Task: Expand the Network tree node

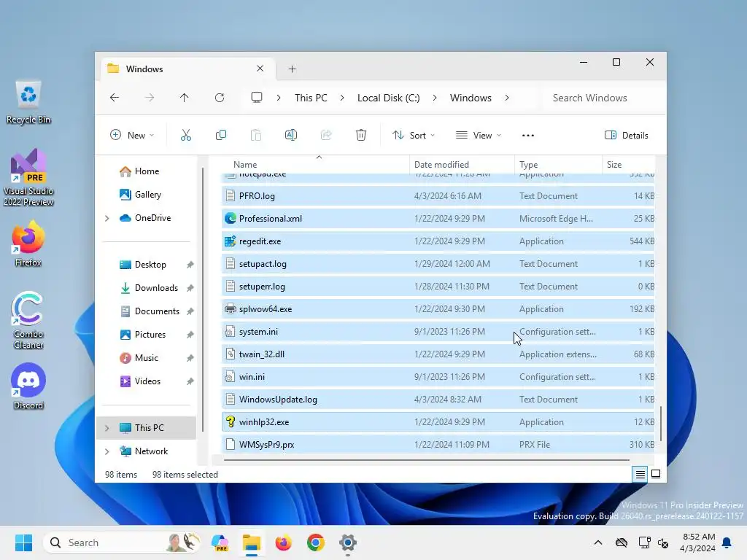Action: [x=107, y=451]
